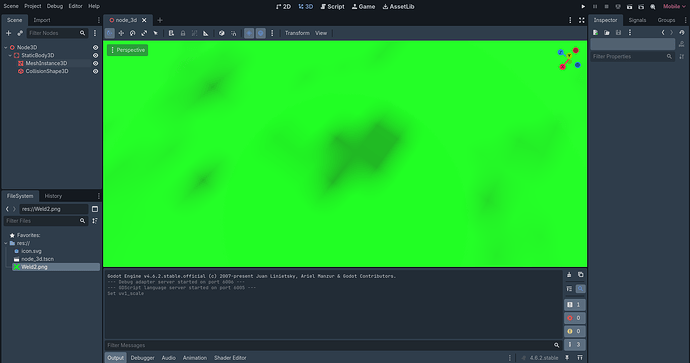
Task: Switch to the 2D workspace
Action: [x=283, y=7]
